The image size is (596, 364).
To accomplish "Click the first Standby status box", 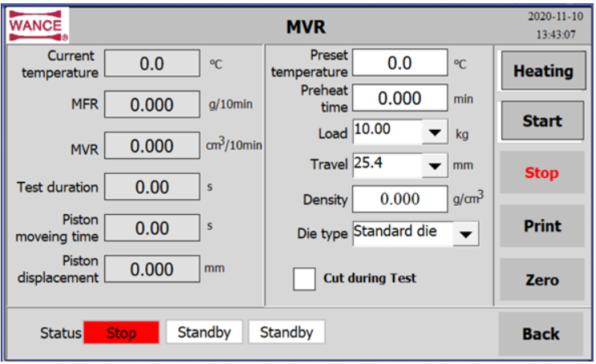I will click(x=204, y=332).
